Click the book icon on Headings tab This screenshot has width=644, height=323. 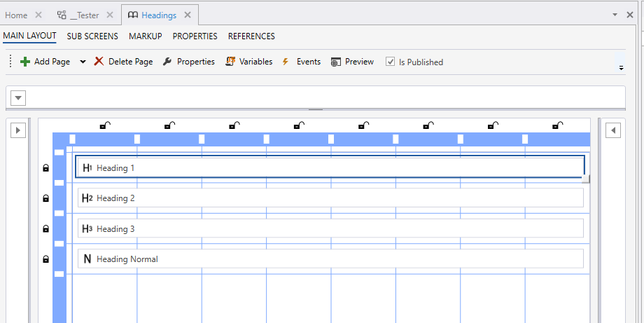tap(133, 15)
